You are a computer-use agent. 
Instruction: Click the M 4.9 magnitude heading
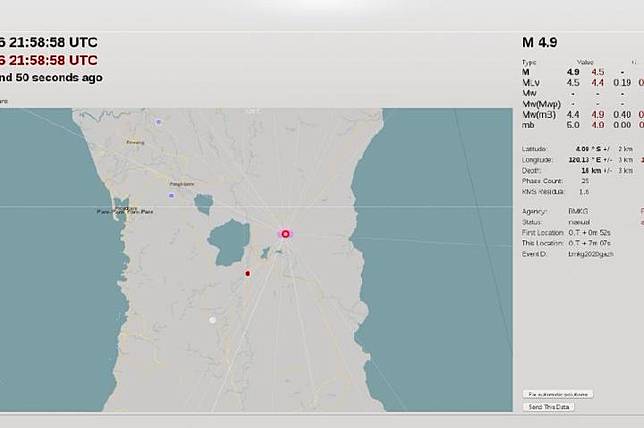coord(540,43)
